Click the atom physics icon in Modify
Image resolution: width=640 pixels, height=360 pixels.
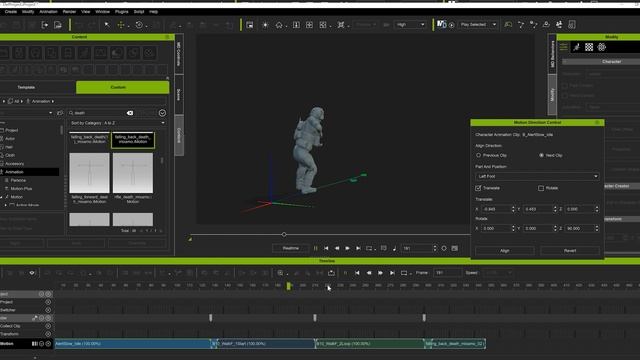point(602,47)
